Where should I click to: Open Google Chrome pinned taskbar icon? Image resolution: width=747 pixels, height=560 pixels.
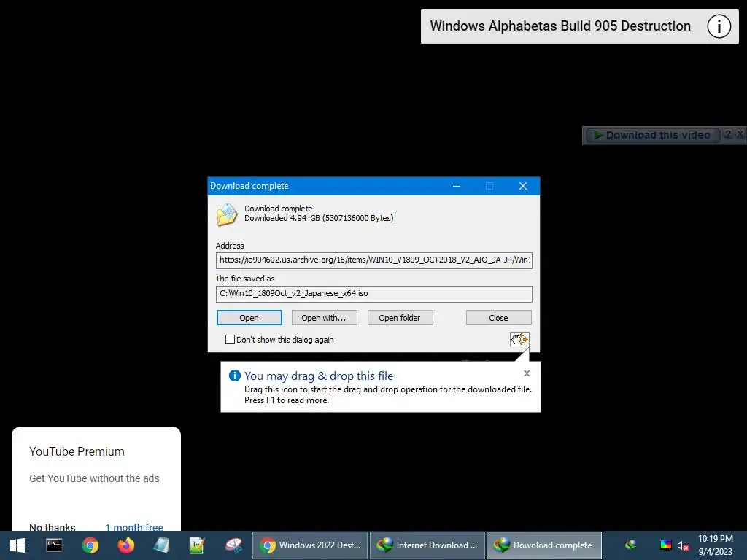click(x=90, y=545)
